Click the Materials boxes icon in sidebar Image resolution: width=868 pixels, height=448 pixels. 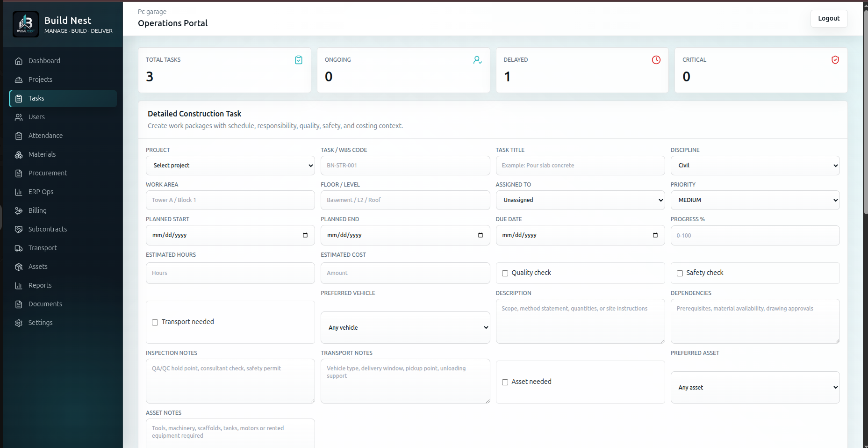[19, 154]
